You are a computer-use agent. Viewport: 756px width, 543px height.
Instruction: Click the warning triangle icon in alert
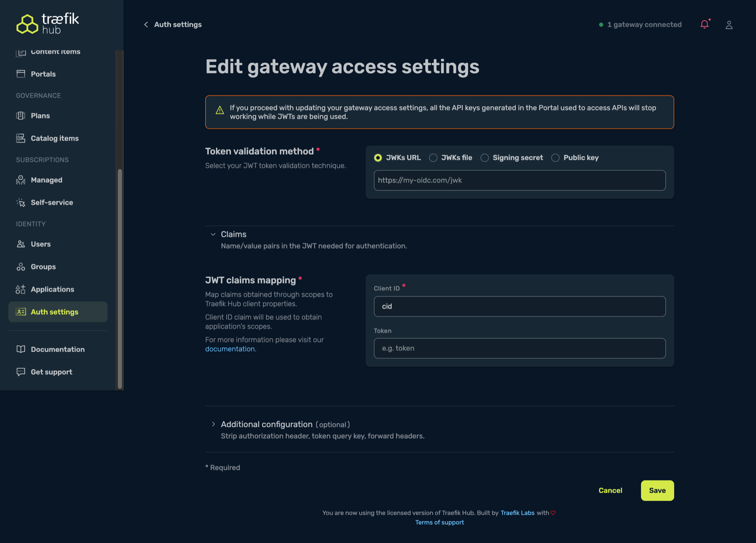(220, 110)
